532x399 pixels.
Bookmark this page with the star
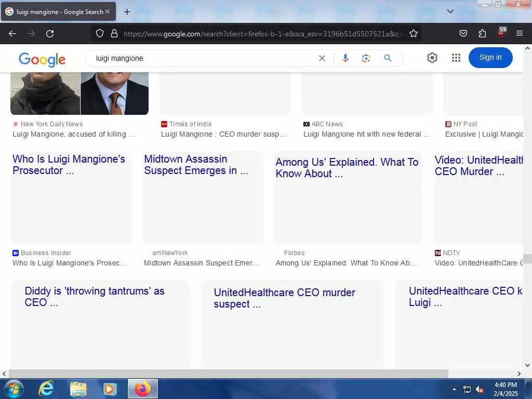(413, 33)
